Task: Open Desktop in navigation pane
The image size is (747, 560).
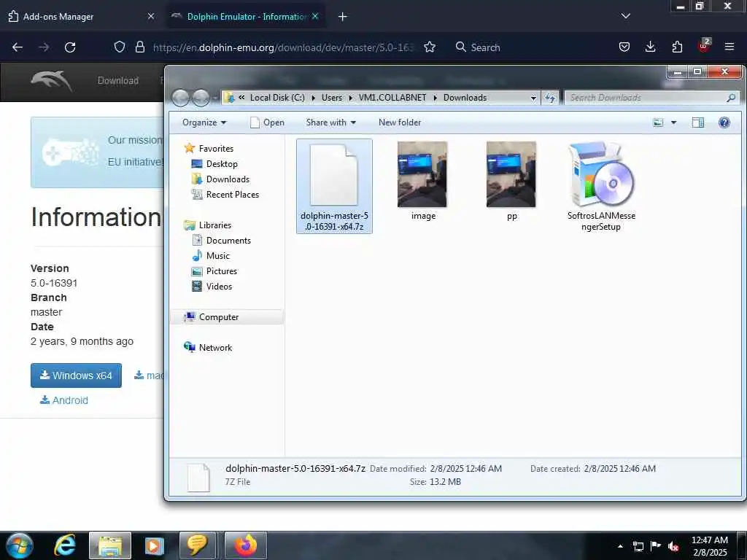Action: [x=222, y=164]
